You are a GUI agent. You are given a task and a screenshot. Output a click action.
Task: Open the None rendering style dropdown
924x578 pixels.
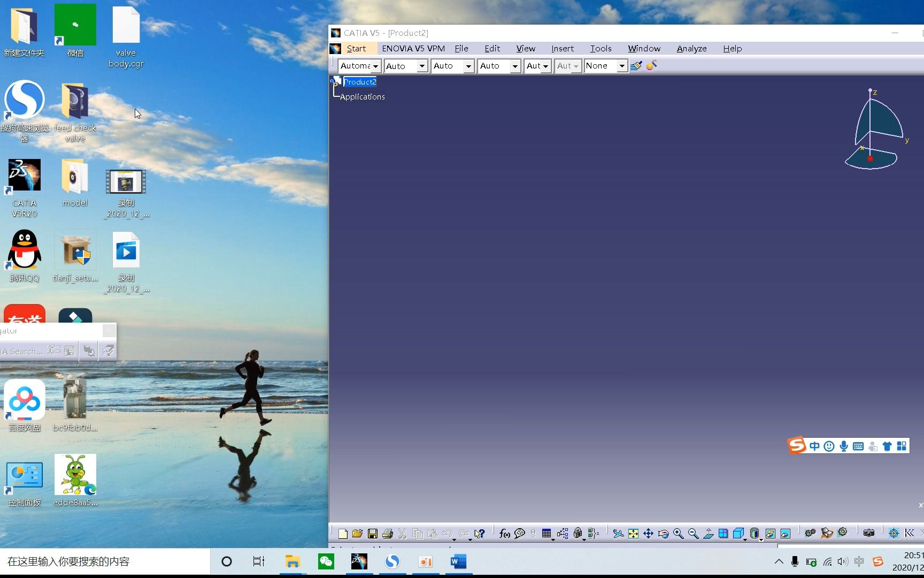click(622, 66)
